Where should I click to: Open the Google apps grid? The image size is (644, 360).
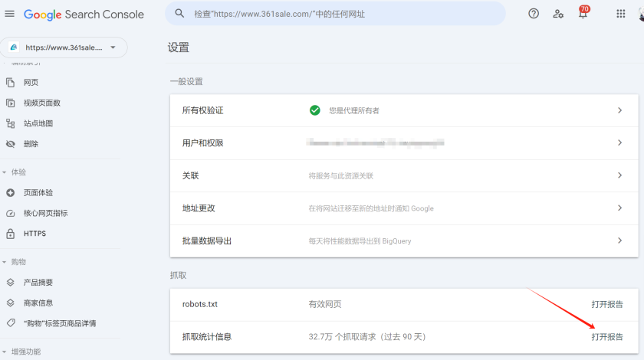click(x=620, y=14)
